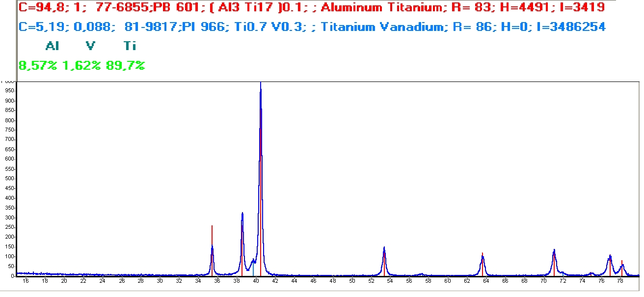The height and width of the screenshot is (297, 644).
Task: Click the 20 tick label on the angle axis
Action: point(64,281)
